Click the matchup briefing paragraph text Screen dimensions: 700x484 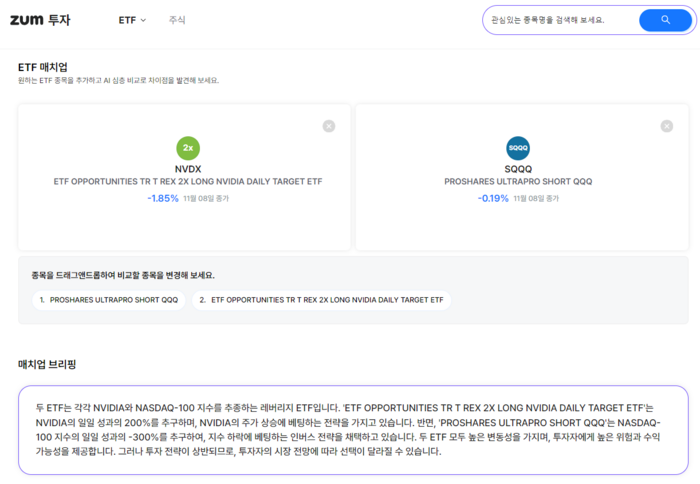pyautogui.click(x=348, y=430)
